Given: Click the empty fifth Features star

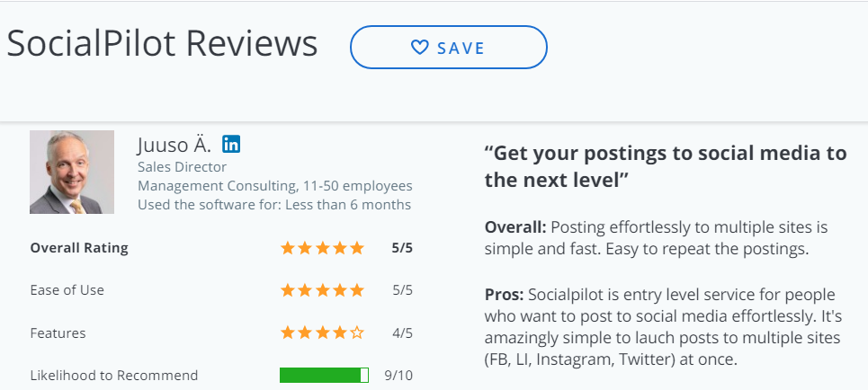Looking at the screenshot, I should coord(357,333).
